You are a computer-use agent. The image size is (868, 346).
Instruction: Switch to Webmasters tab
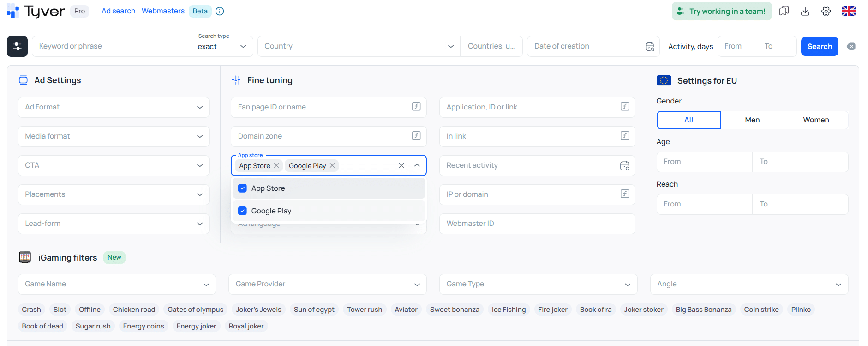(163, 11)
